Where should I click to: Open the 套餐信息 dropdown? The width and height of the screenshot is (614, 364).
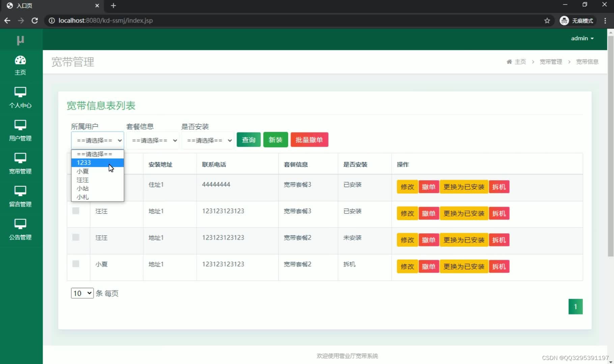tap(152, 140)
